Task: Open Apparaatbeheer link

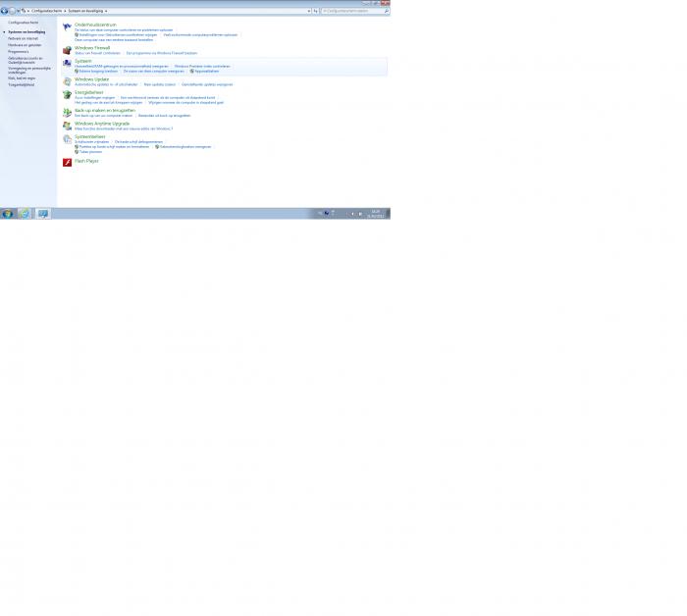Action: pyautogui.click(x=206, y=71)
